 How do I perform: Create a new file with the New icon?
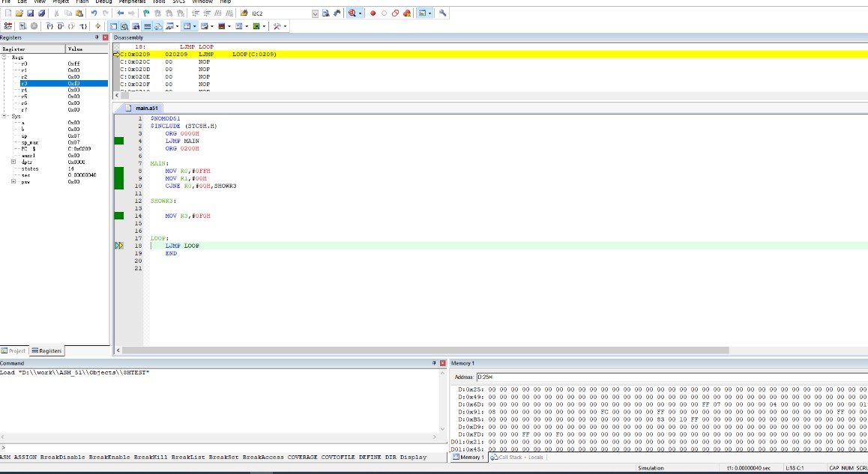(x=7, y=13)
